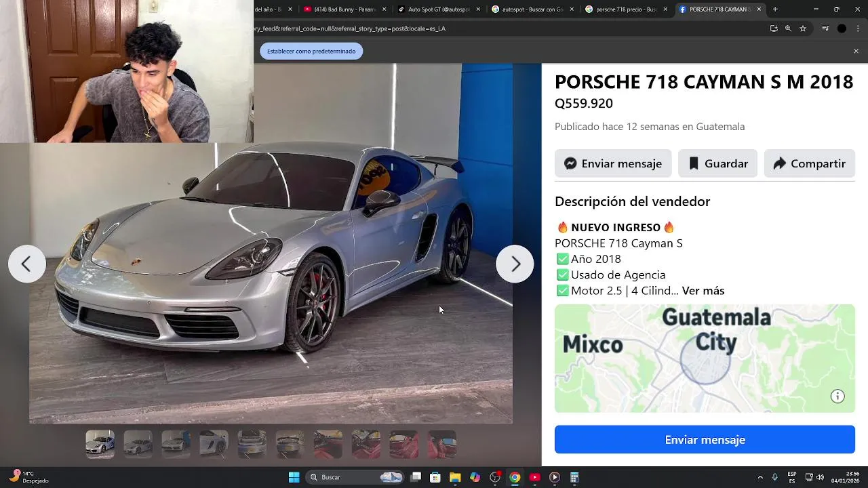Switch to the porsche 718 precio tab

coord(625,9)
